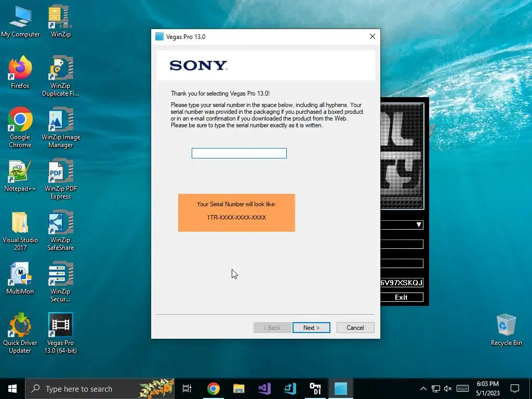Launch the Notepad++ desktop shortcut
This screenshot has width=532, height=399.
coord(20,176)
